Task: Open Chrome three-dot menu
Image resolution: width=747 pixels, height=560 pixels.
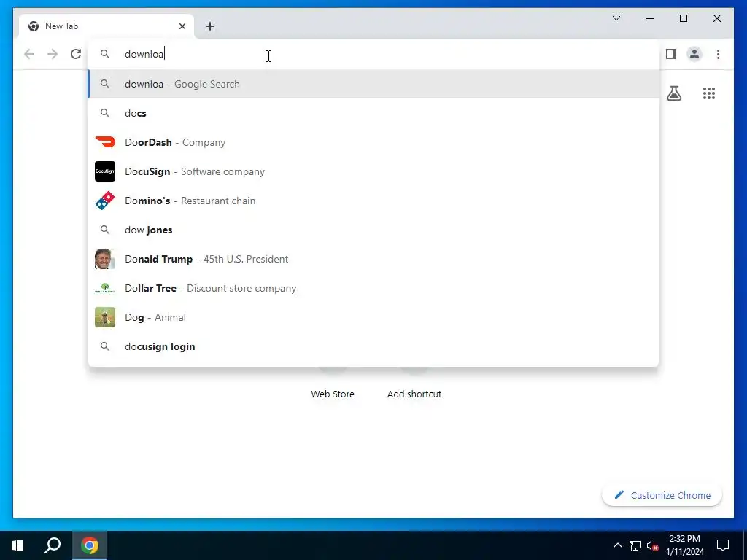Action: coord(718,54)
